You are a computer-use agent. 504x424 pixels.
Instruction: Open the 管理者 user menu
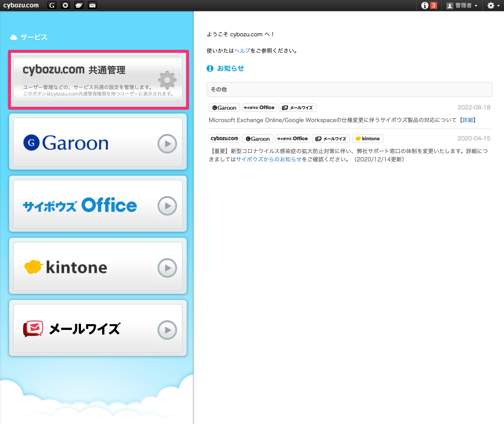click(462, 5)
